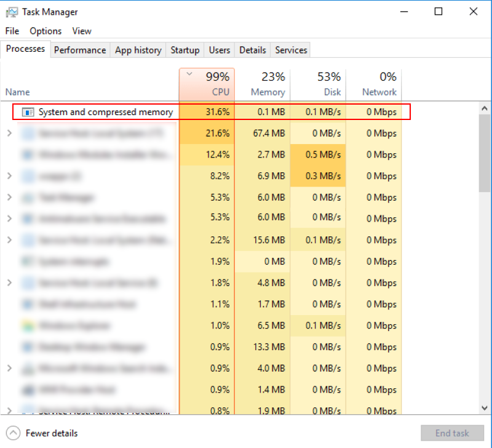
Task: Click the System and compressed memory process icon
Action: (28, 112)
